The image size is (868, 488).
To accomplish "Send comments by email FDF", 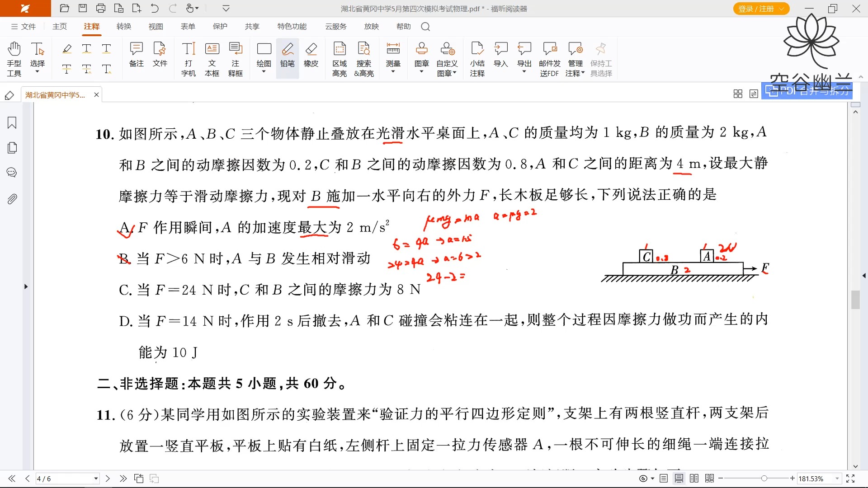I will (549, 59).
